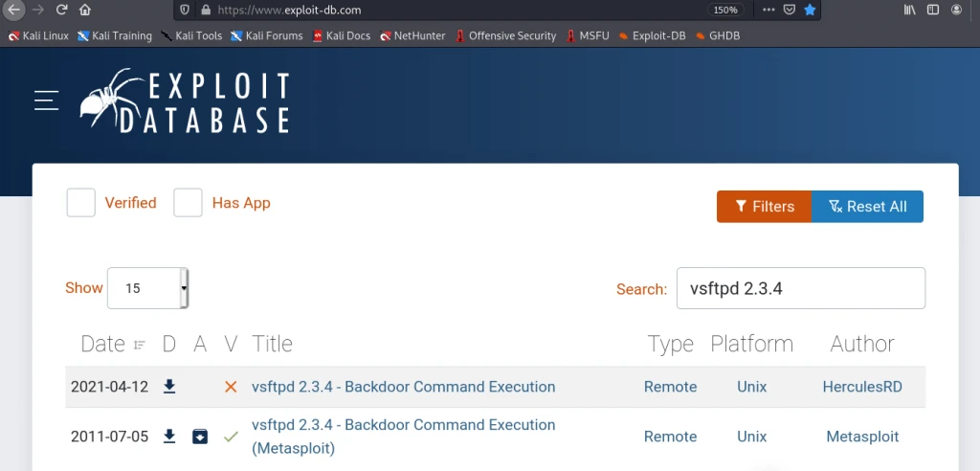Click Unix platform in the Metasploit row
Viewport: 980px width, 471px height.
[x=751, y=436]
